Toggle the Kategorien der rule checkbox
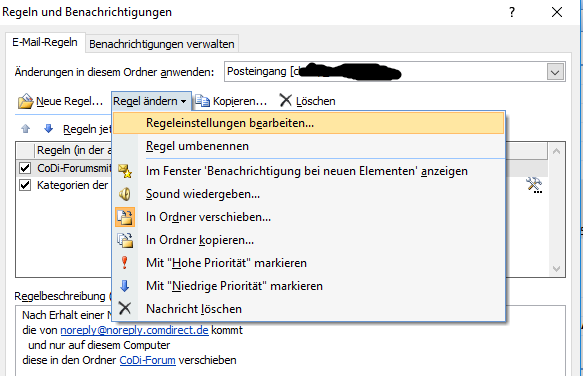 pyautogui.click(x=25, y=185)
